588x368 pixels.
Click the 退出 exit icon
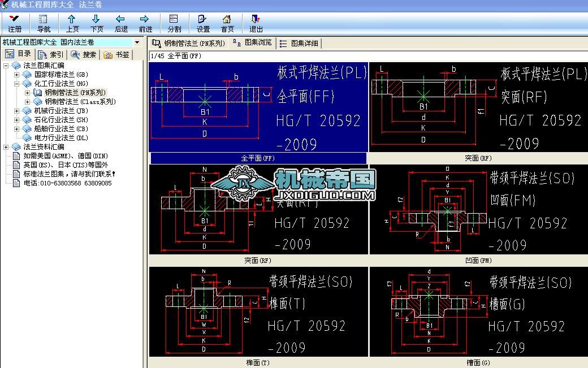[256, 23]
